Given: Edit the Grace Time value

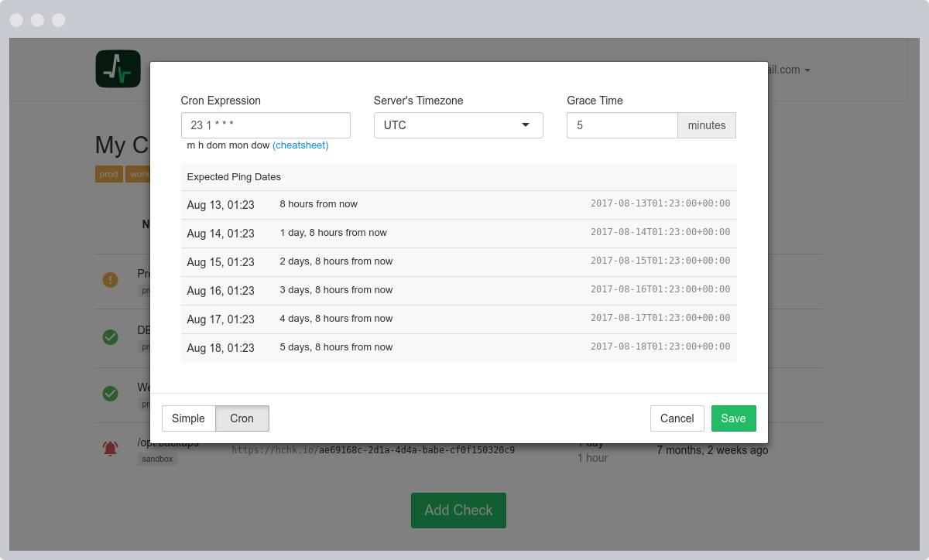Looking at the screenshot, I should click(622, 125).
